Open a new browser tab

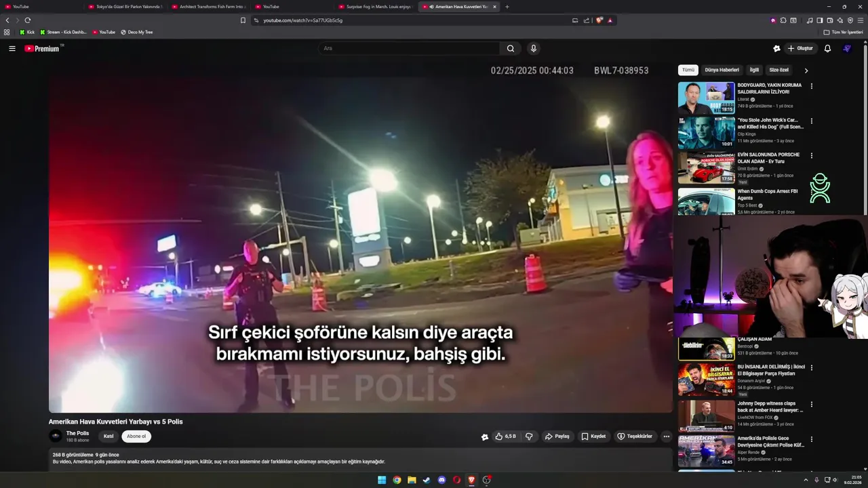507,7
